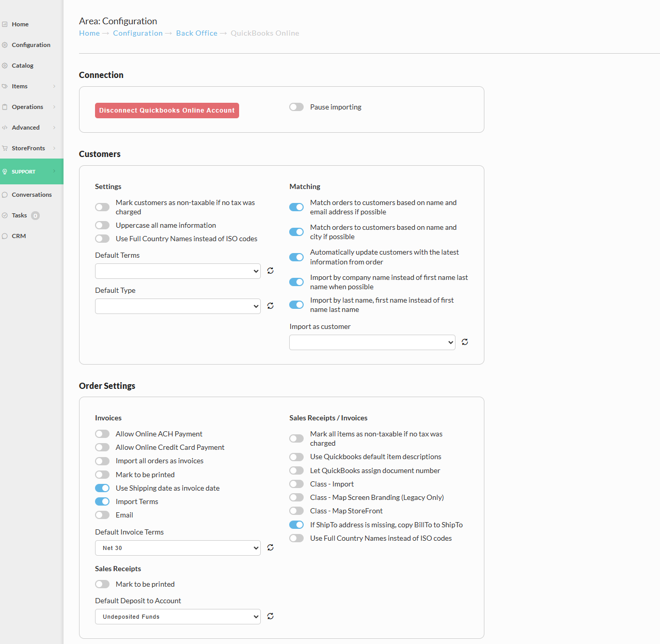Image resolution: width=660 pixels, height=644 pixels.
Task: Open the Default Type dropdown
Action: [177, 306]
